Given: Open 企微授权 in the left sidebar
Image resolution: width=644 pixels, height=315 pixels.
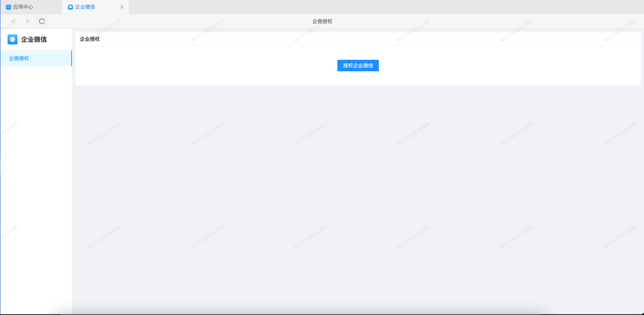Looking at the screenshot, I should click(19, 58).
